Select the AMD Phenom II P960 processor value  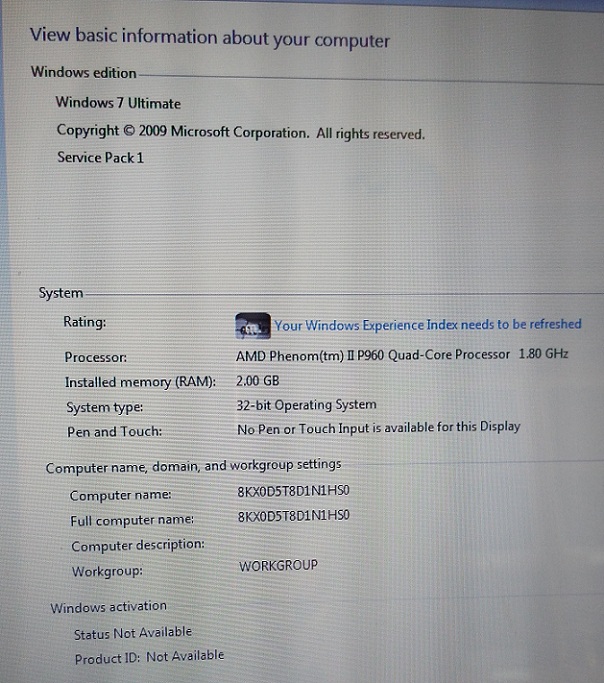[402, 355]
